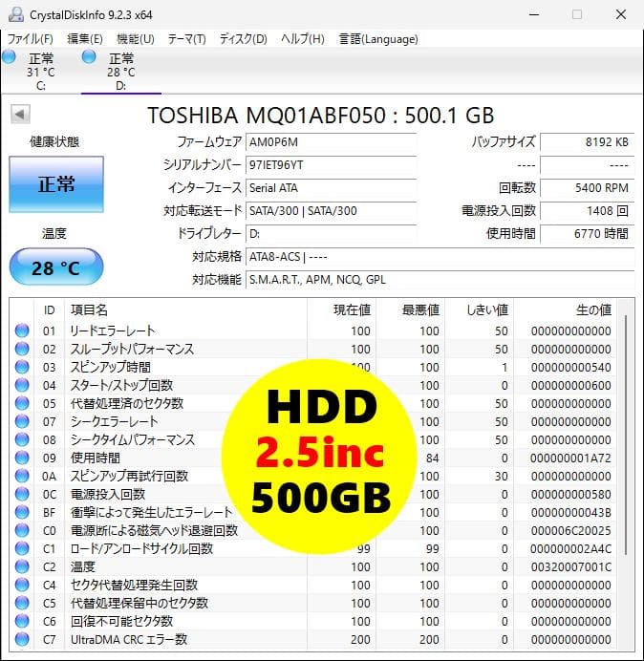This screenshot has width=644, height=661.
Task: Click the 項目名 column header
Action: pyautogui.click(x=185, y=309)
